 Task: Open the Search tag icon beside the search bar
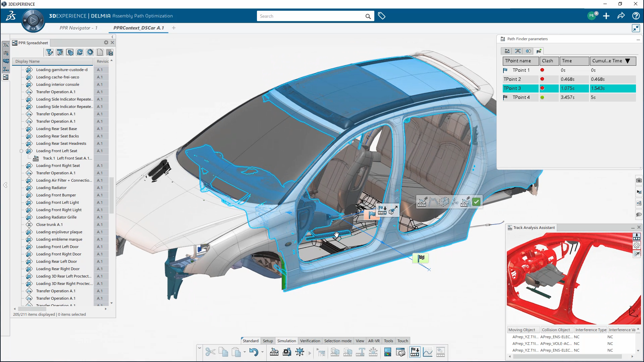click(382, 16)
